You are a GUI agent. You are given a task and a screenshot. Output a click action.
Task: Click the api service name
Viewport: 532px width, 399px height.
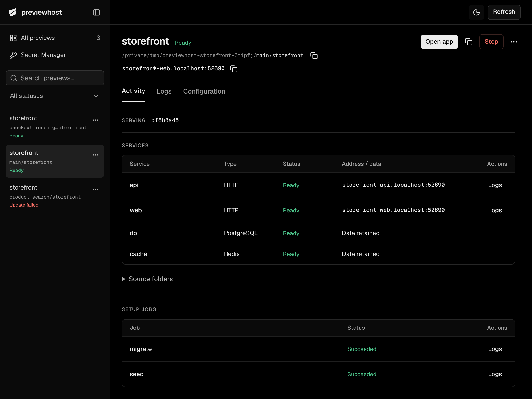[134, 185]
